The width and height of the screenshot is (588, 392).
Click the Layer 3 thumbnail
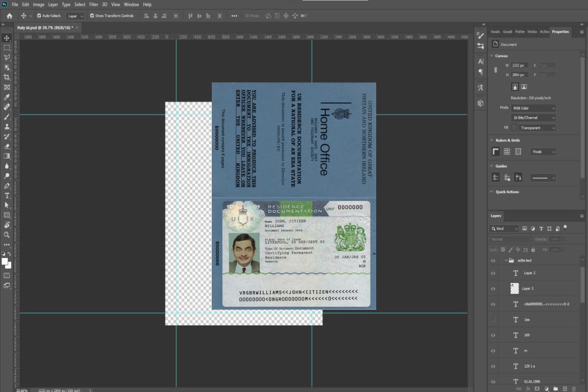tap(514, 289)
